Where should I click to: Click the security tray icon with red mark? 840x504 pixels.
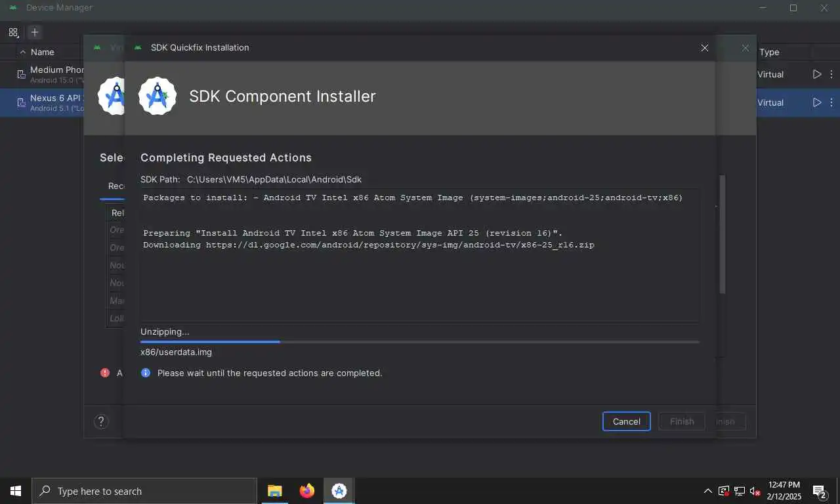click(724, 491)
